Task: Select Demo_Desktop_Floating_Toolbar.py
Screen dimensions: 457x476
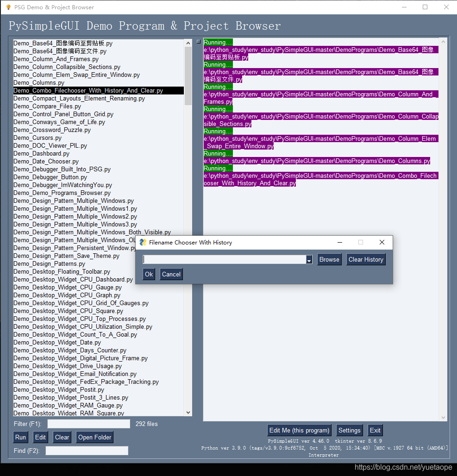Action: [74, 272]
